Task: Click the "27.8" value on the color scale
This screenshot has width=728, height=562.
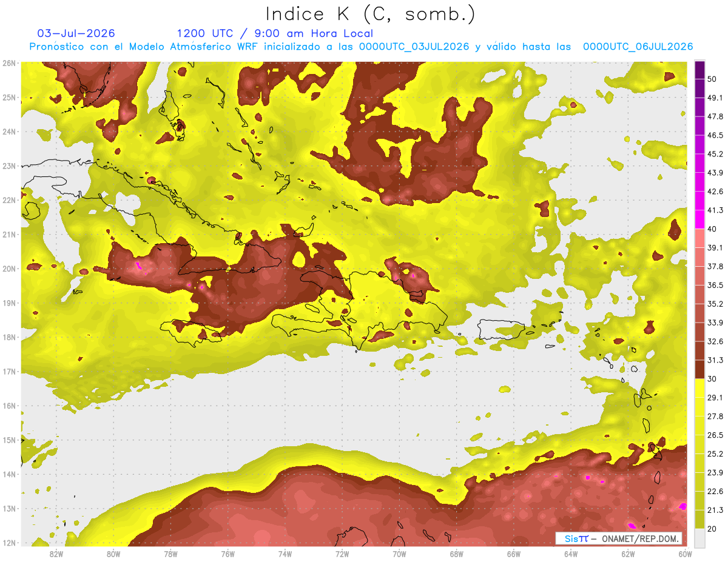Action: [x=715, y=416]
